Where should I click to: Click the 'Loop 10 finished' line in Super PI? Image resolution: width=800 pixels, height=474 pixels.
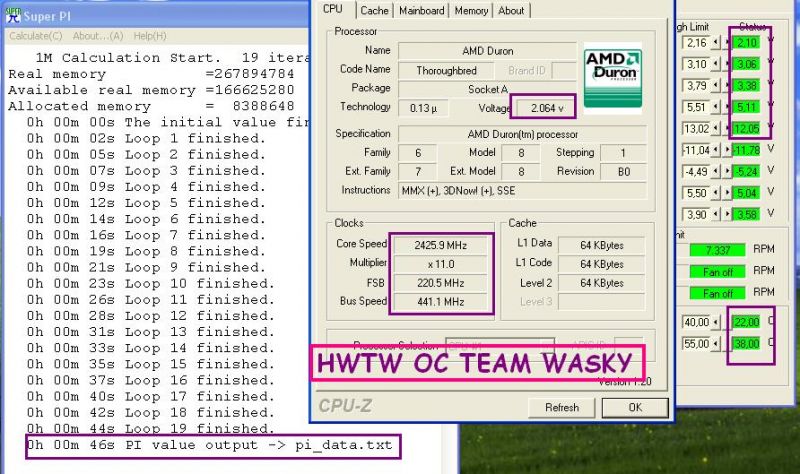coord(151,284)
